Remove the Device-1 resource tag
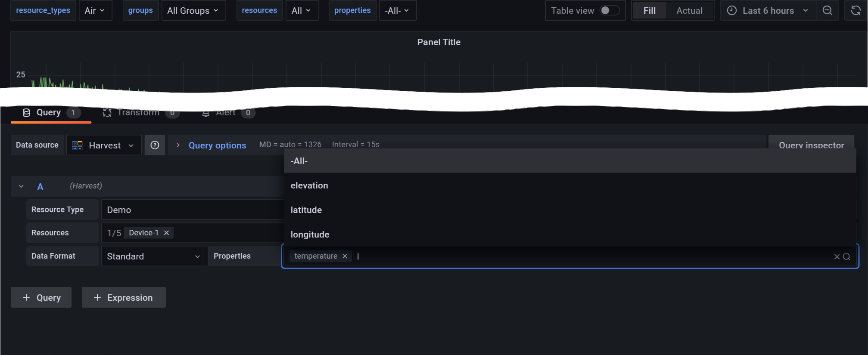Screen dimensions: 868x355 coord(166,232)
